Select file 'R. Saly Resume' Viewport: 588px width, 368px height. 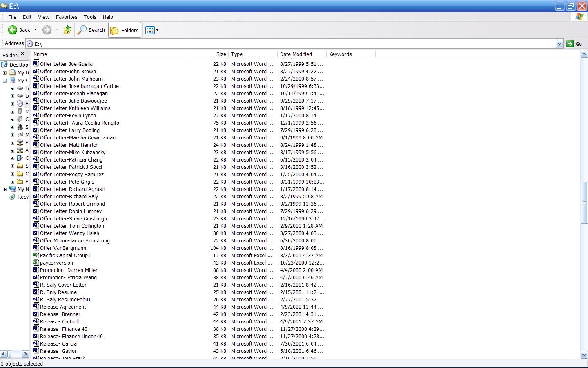click(58, 292)
